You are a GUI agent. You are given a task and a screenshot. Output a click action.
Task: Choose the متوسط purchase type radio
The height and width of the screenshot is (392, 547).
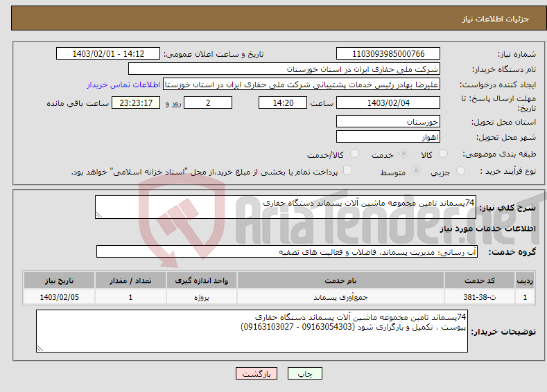click(x=416, y=171)
